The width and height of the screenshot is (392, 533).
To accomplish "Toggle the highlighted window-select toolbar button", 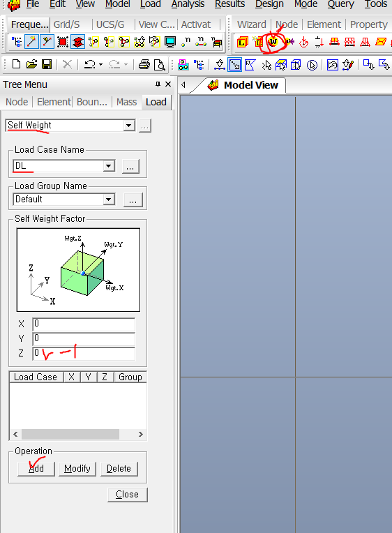I will [234, 65].
